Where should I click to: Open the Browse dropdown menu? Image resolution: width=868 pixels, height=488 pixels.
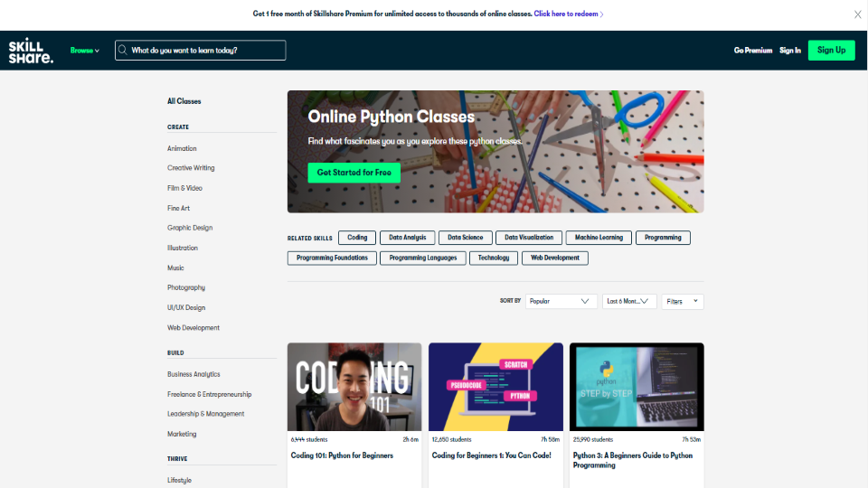[85, 51]
